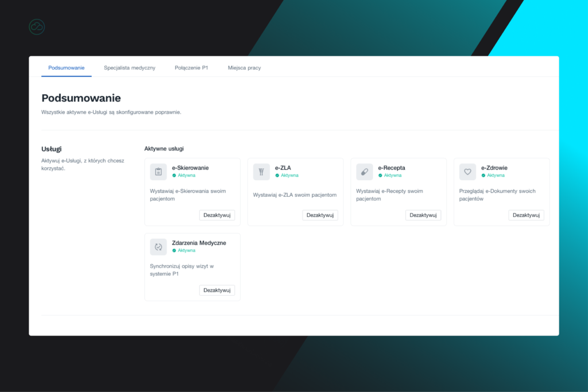Go to Miejsca pracy tab

pyautogui.click(x=244, y=68)
